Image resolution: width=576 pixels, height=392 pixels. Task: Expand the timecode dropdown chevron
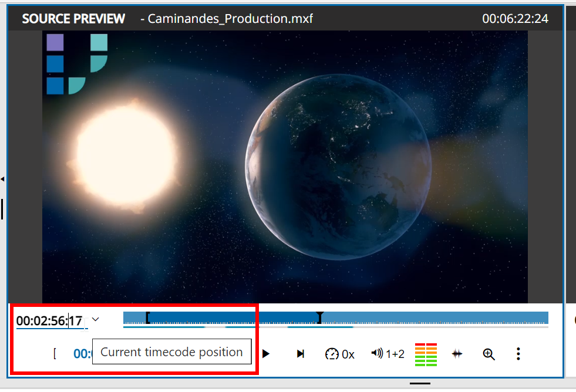tap(95, 320)
